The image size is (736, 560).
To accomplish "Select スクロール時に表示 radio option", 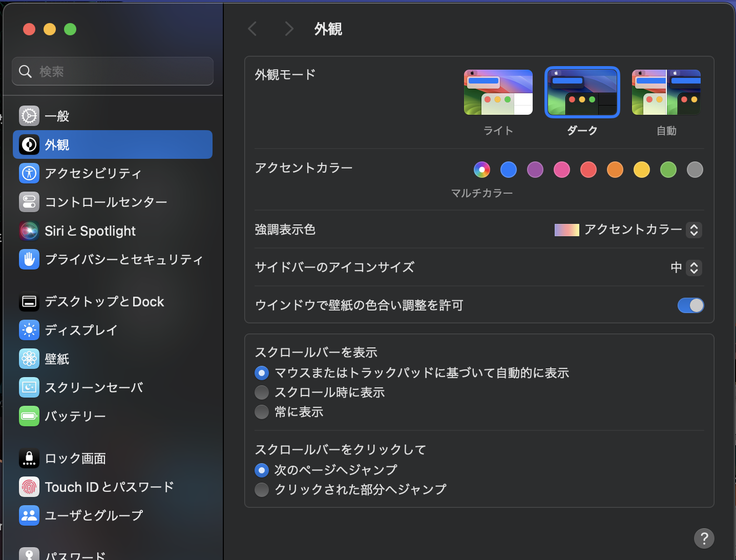I will [262, 392].
